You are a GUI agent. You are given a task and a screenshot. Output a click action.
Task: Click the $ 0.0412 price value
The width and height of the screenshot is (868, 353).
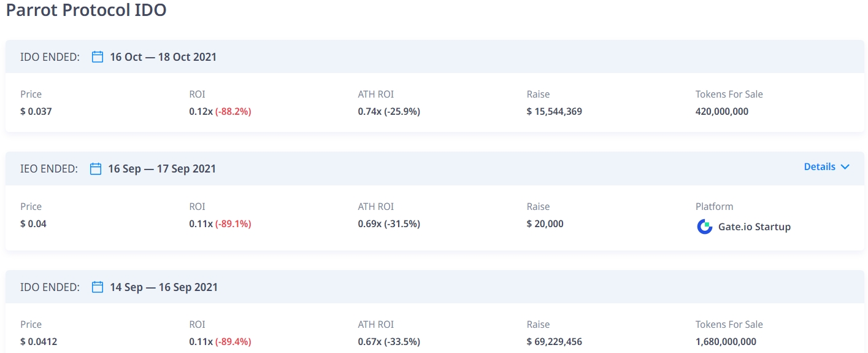(x=39, y=342)
